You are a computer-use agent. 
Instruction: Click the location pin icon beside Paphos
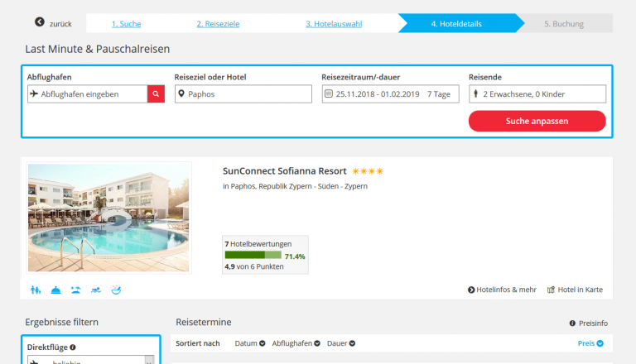click(x=181, y=93)
